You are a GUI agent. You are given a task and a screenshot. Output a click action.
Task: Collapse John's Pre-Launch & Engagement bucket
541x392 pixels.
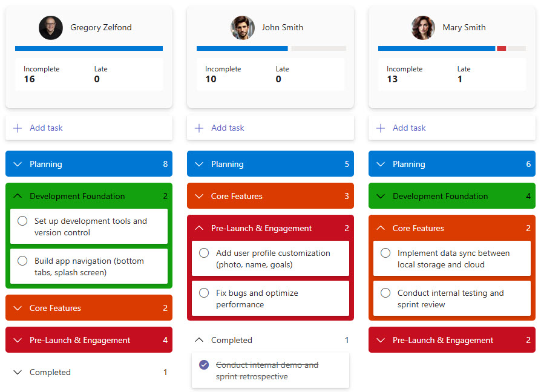point(199,228)
